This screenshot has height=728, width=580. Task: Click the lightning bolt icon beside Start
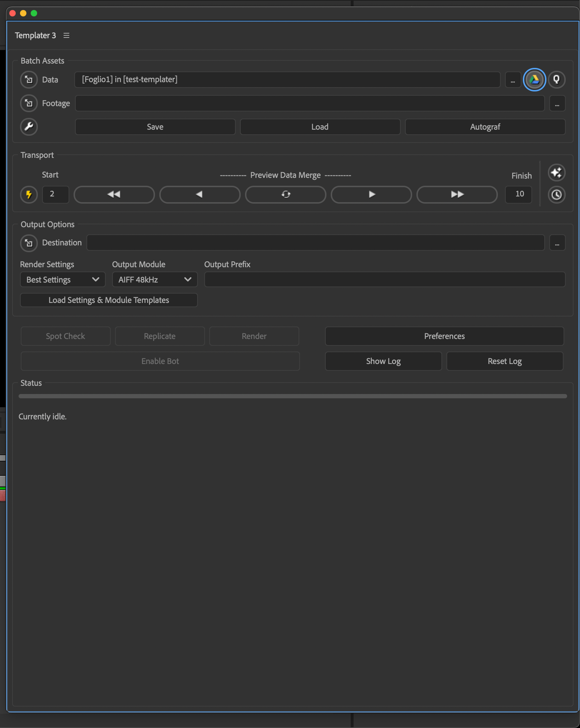[29, 195]
